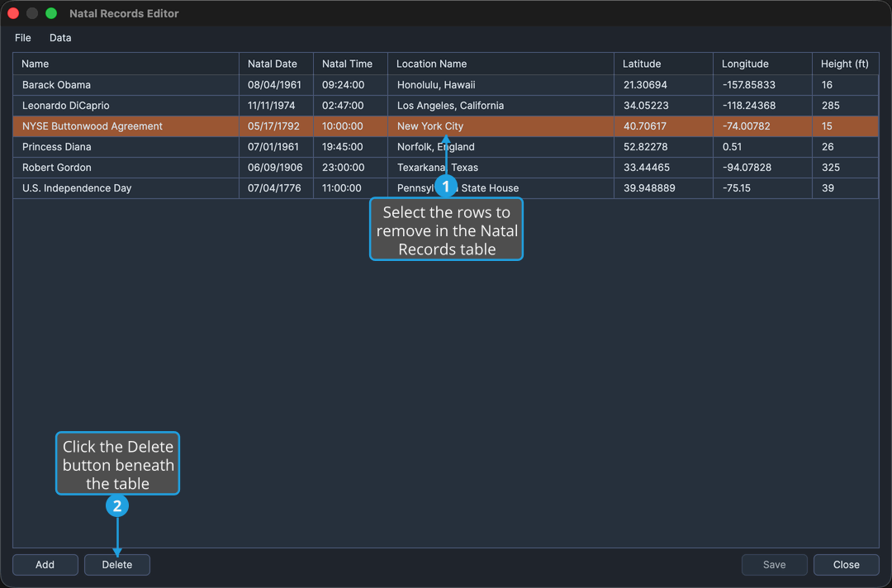892x588 pixels.
Task: Open the File menu
Action: click(x=23, y=37)
